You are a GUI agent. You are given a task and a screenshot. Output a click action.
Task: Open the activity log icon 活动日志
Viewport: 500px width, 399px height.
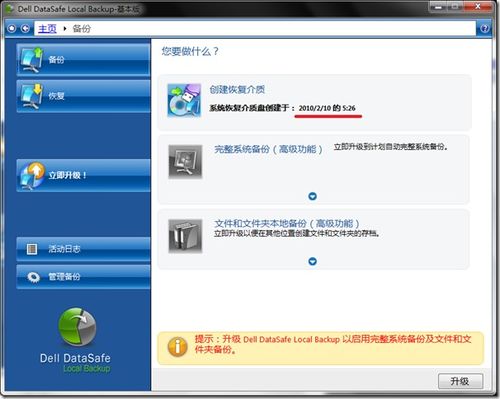[32, 249]
